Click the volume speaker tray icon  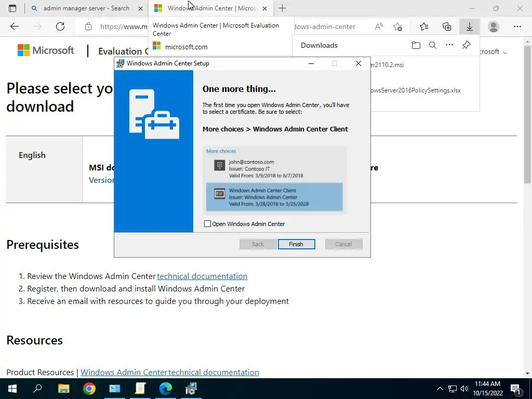click(x=464, y=389)
